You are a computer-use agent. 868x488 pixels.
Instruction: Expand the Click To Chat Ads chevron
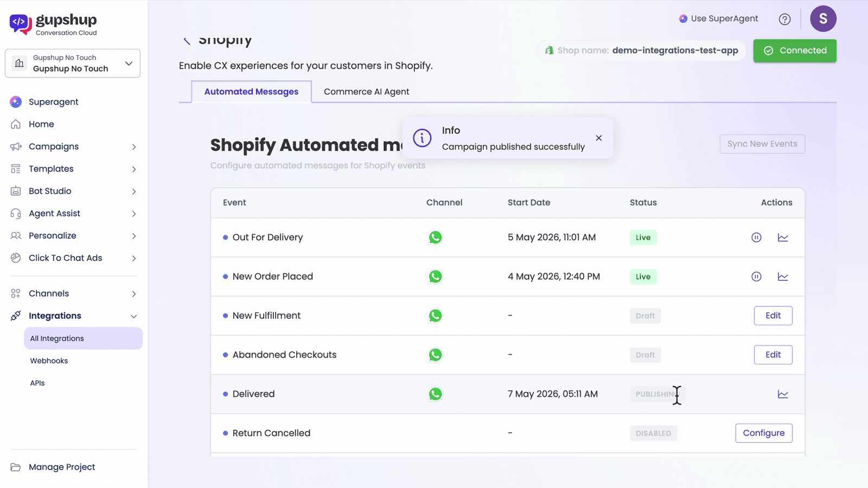point(134,258)
